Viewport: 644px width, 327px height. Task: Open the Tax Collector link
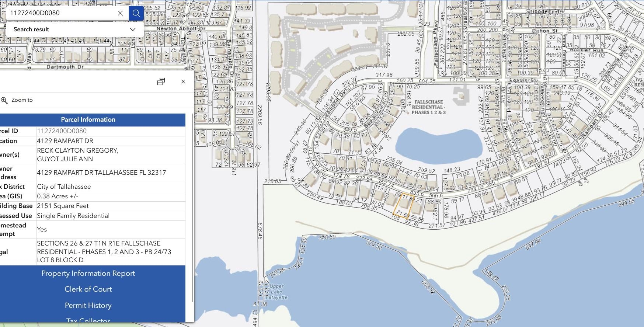click(88, 320)
